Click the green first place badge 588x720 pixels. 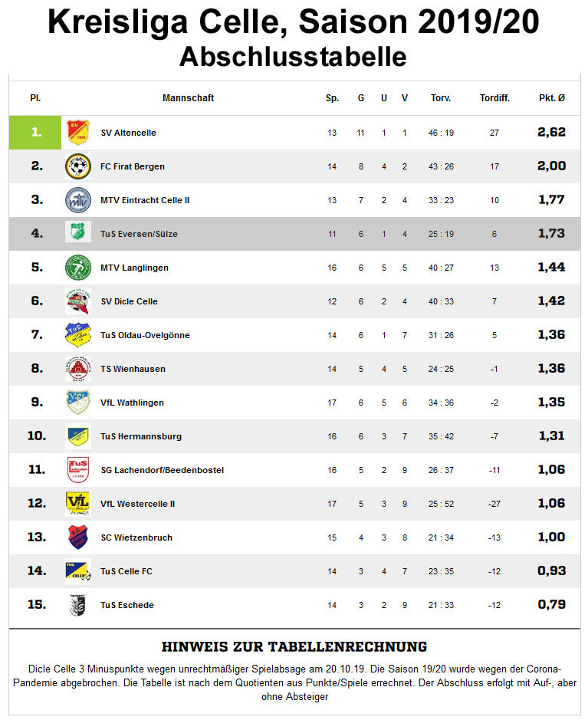click(x=35, y=133)
